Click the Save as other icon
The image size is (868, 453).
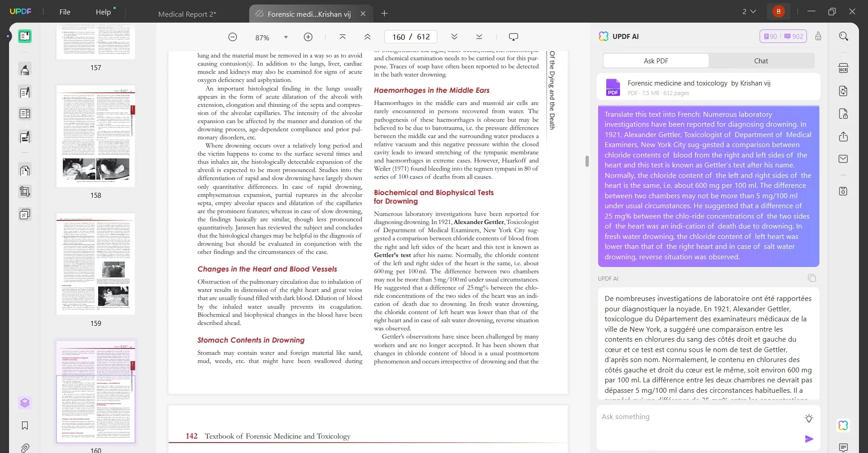coord(844,191)
